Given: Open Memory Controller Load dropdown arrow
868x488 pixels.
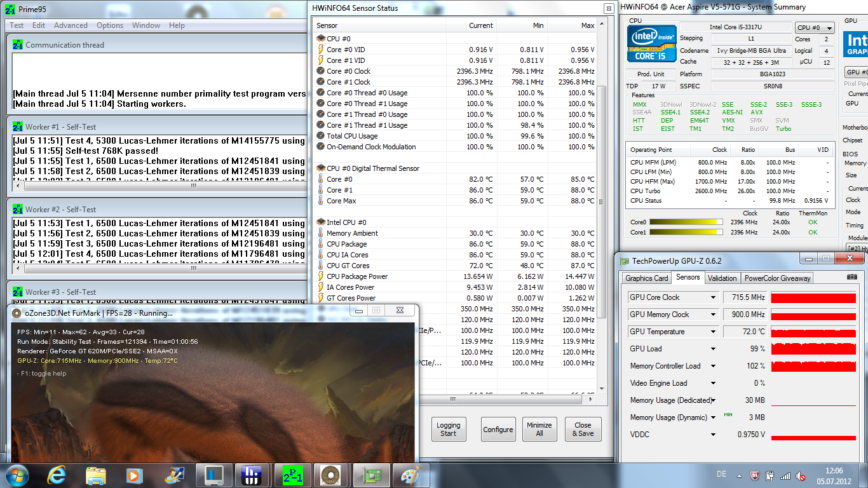Looking at the screenshot, I should [714, 366].
